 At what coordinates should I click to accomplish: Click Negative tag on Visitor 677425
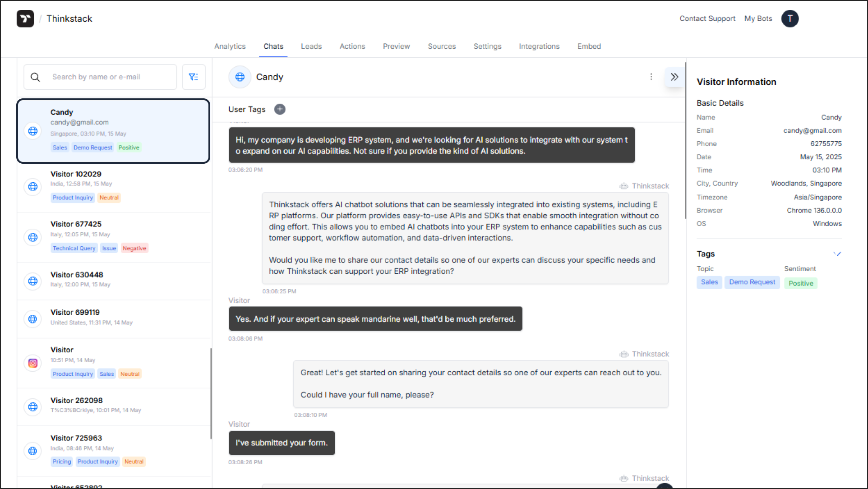click(134, 249)
